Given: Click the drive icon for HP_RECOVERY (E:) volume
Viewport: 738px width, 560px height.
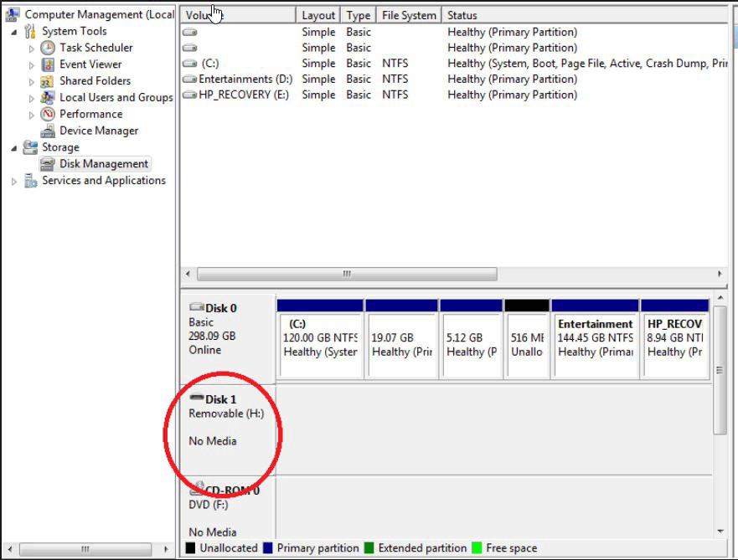Looking at the screenshot, I should click(x=189, y=95).
